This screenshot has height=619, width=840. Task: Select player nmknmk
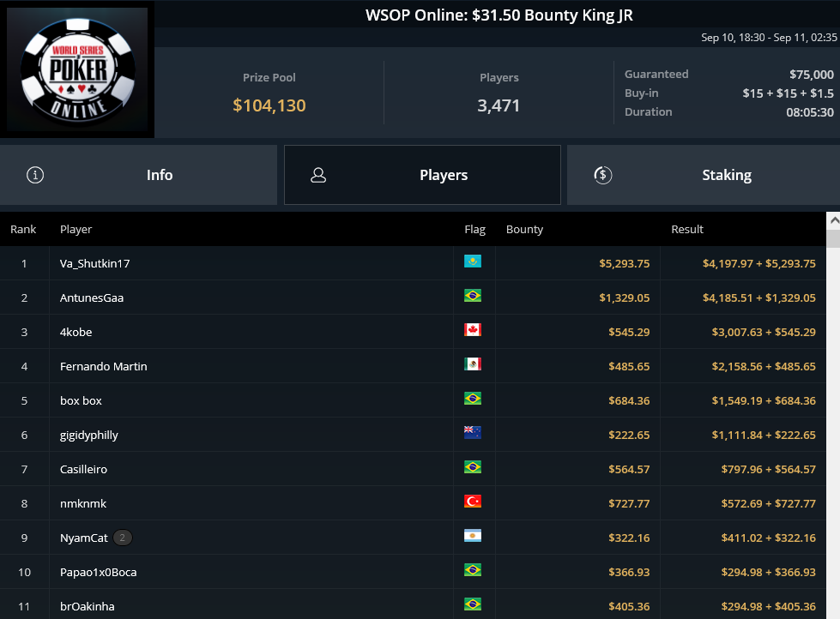click(x=83, y=503)
